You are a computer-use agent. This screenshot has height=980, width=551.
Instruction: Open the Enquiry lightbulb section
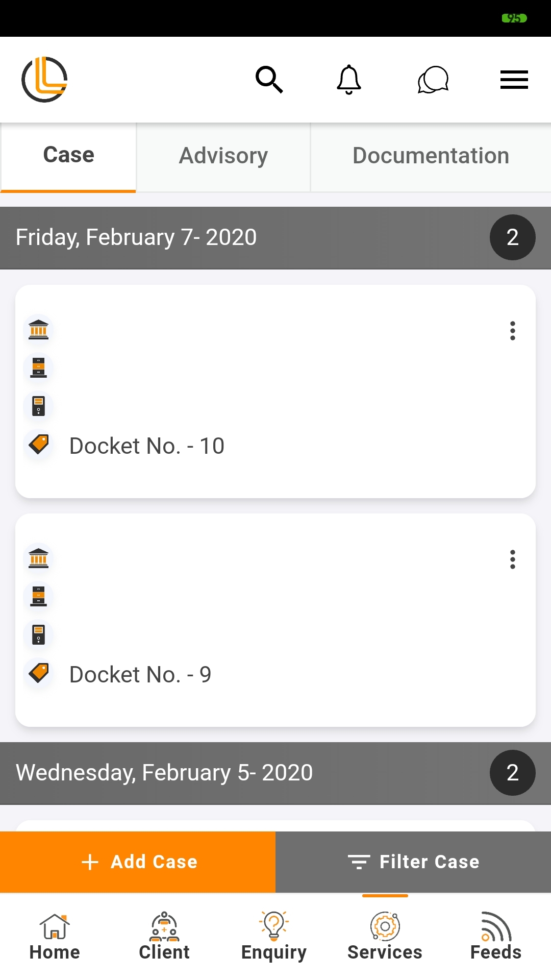tap(274, 937)
